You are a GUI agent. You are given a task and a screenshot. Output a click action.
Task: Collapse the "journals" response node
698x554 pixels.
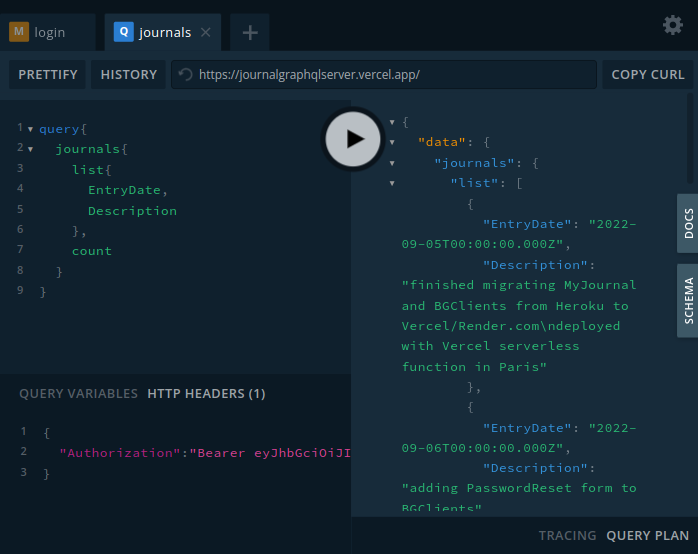(x=392, y=163)
